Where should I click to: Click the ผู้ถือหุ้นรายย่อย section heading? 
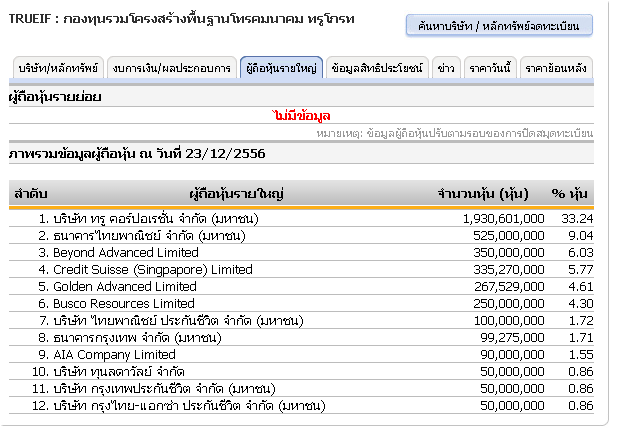[55, 97]
